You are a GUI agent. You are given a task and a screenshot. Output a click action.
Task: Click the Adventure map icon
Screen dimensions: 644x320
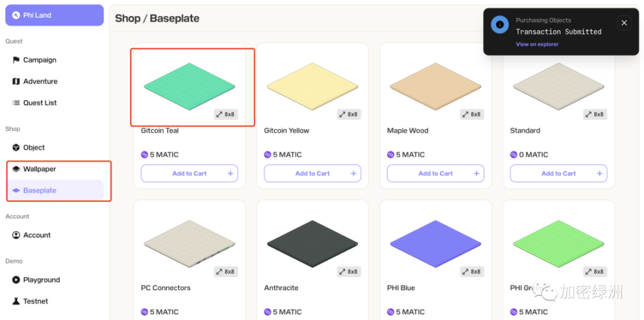[16, 81]
